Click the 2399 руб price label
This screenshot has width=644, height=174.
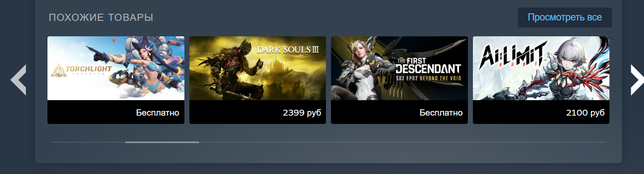[x=302, y=113]
